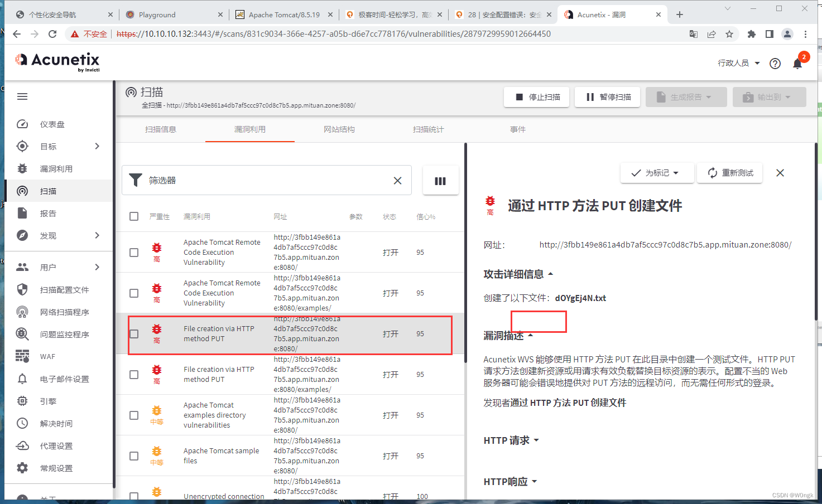Open the 为标记 dropdown

[657, 173]
